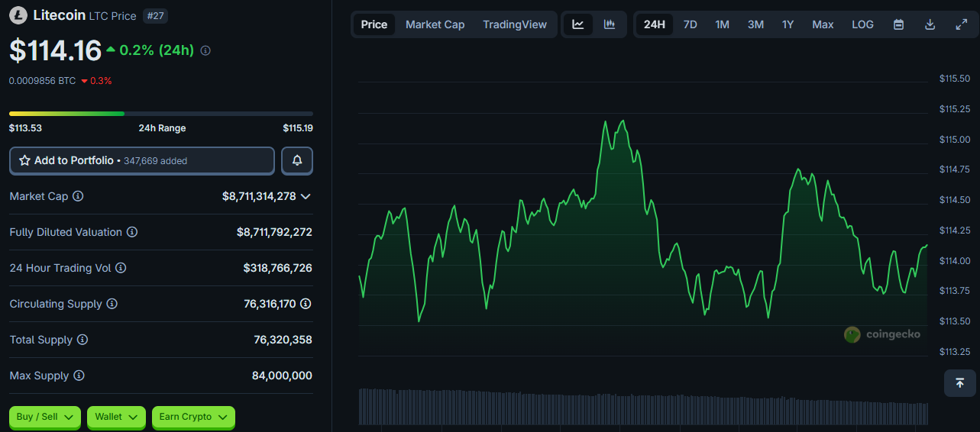The image size is (980, 432).
Task: Click the download chart data icon
Action: 930,24
